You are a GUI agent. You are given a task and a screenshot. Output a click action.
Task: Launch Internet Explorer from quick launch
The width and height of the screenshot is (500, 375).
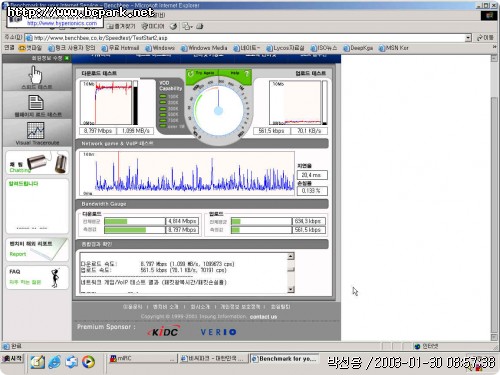(x=54, y=362)
